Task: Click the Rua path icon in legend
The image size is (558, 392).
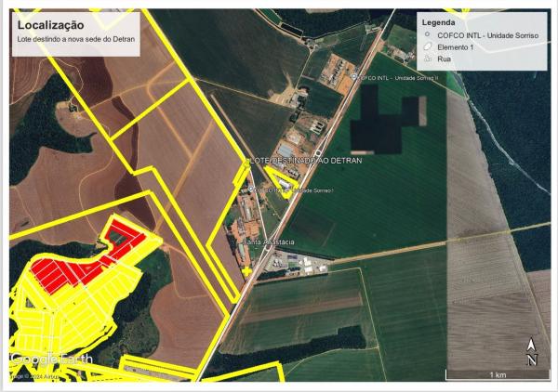Action: pos(427,59)
